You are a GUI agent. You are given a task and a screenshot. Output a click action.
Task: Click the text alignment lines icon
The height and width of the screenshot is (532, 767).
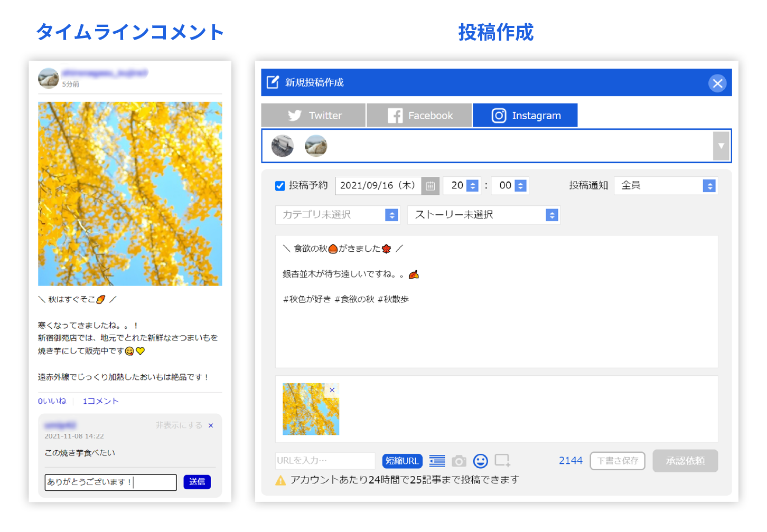437,461
